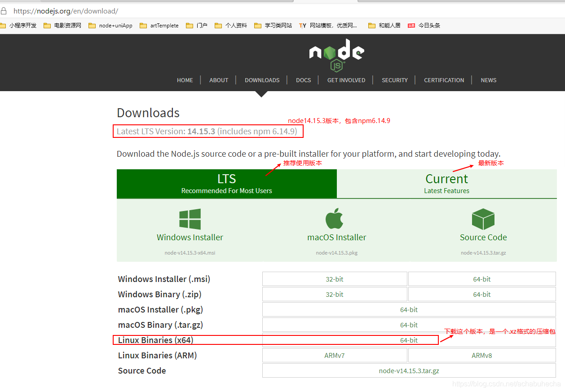Image resolution: width=565 pixels, height=392 pixels.
Task: Click ARMv8 Linux Binaries download
Action: [x=482, y=355]
